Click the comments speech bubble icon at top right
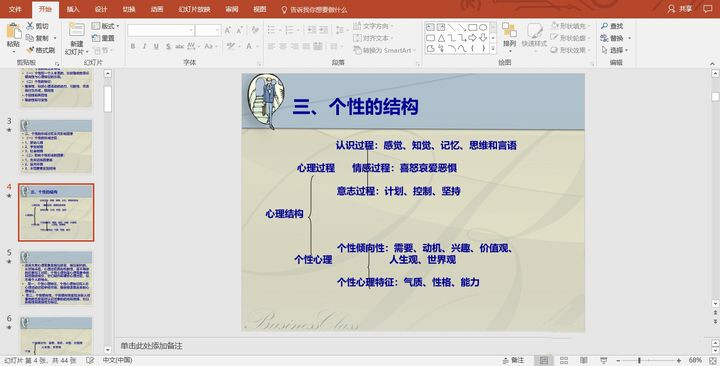The image size is (720, 366). tap(708, 9)
